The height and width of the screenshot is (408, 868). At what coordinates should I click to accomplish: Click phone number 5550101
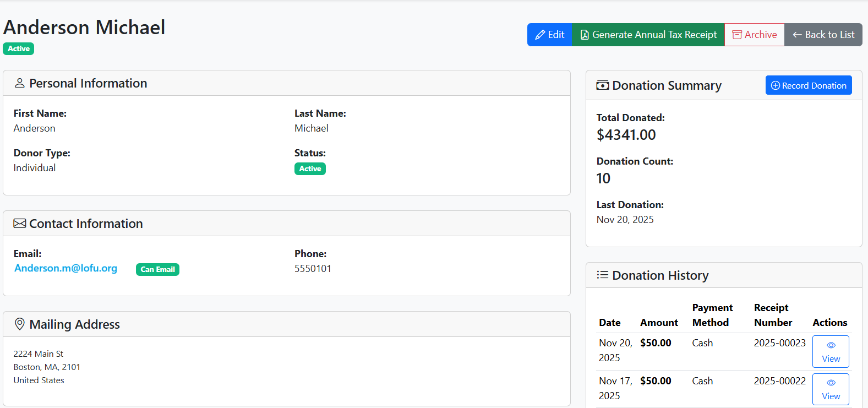[x=313, y=269]
